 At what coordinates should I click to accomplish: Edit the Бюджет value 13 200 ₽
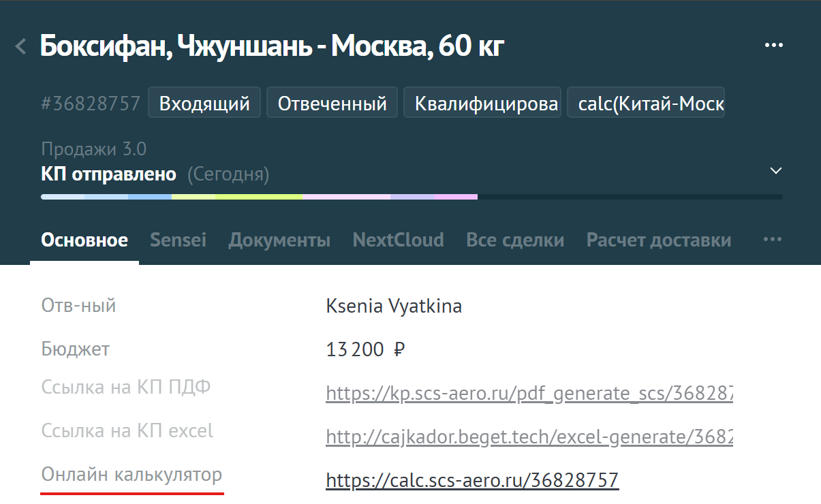366,350
